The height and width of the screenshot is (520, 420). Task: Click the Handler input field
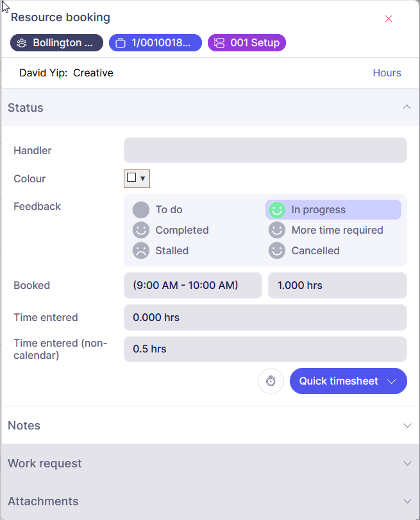coord(265,150)
